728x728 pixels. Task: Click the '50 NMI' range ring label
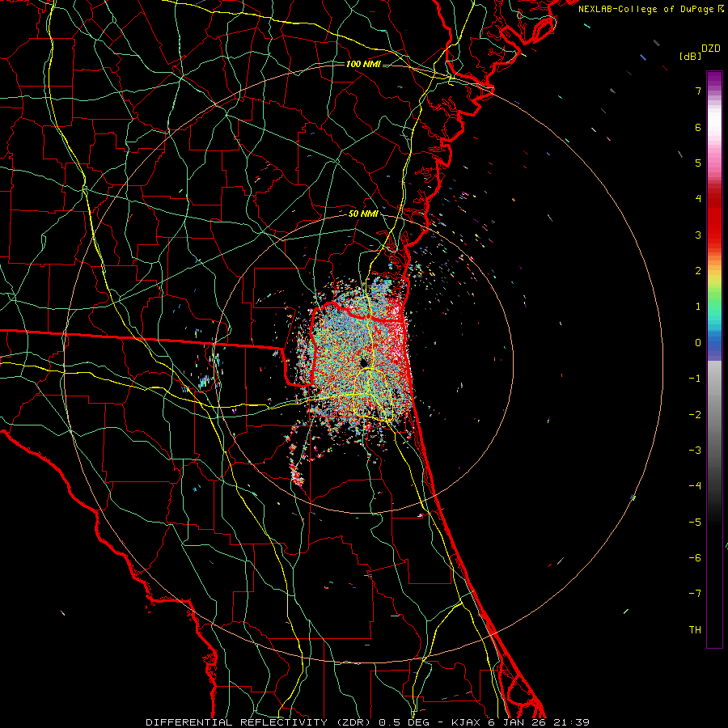coord(363,214)
